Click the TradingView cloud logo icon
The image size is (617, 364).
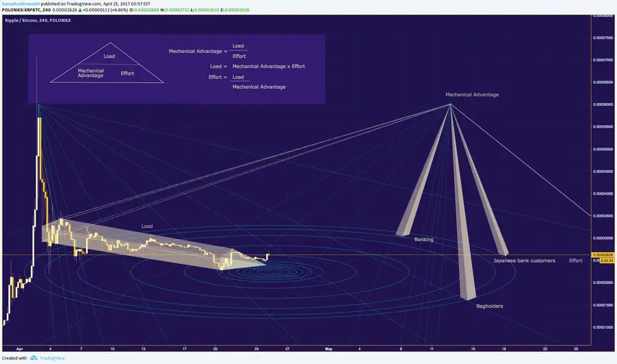tap(34, 357)
